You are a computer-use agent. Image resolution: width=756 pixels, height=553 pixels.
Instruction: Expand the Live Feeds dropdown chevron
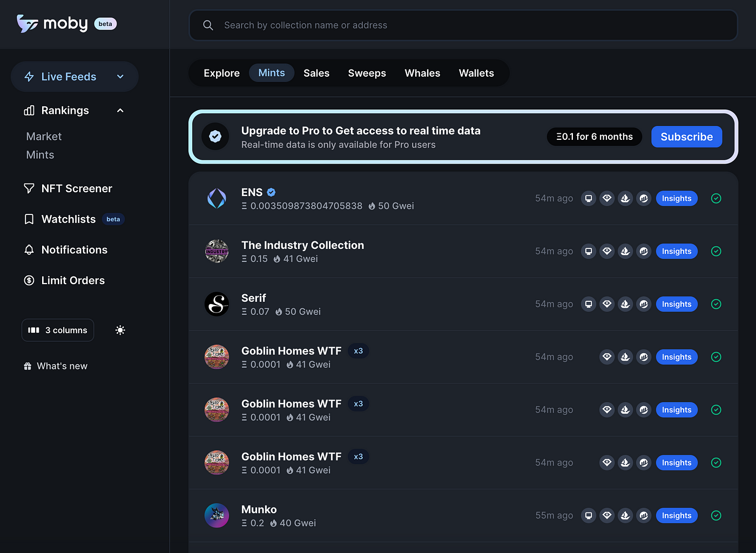[120, 77]
